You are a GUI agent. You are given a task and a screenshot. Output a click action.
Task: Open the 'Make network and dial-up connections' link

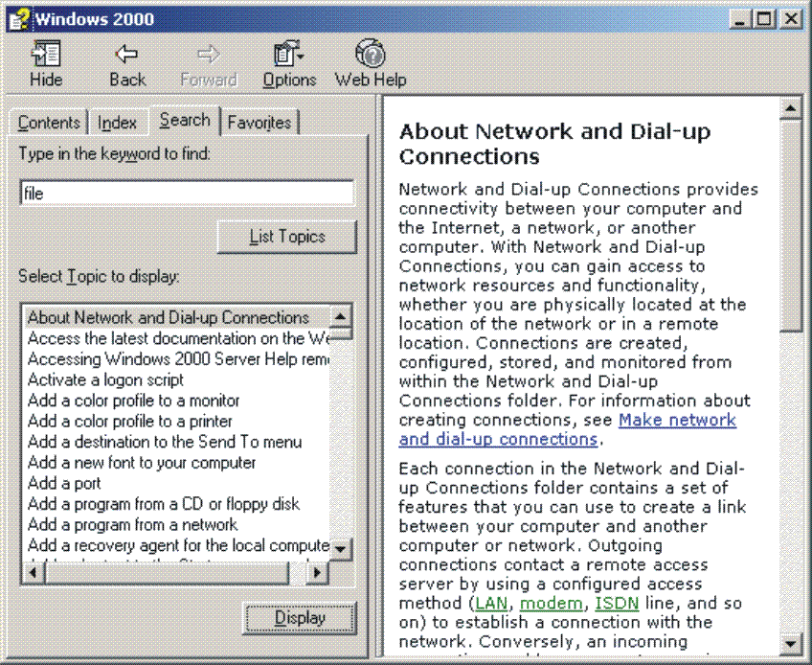point(568,429)
